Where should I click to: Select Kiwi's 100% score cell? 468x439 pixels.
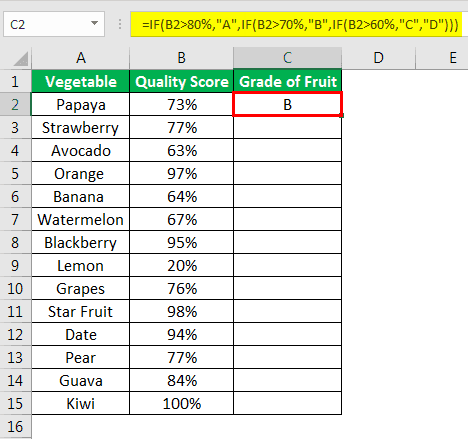tap(181, 404)
